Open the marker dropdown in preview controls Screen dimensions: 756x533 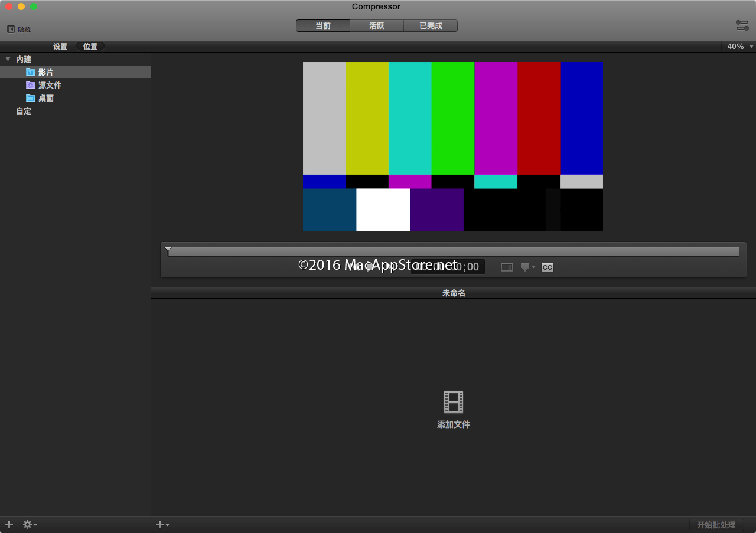pos(527,267)
